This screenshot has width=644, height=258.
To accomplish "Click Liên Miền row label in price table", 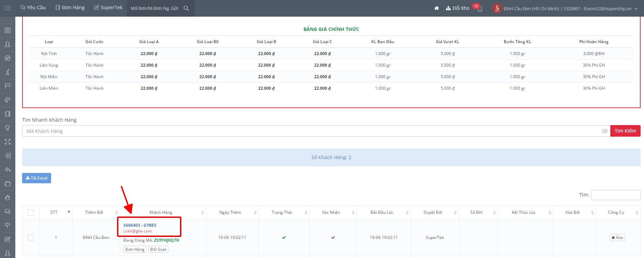I will click(49, 88).
